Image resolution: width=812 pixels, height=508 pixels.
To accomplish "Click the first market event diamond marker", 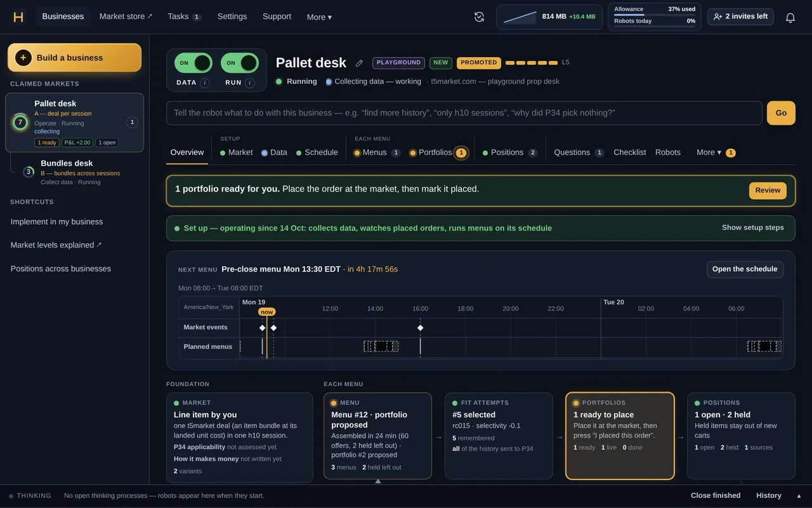I will point(263,328).
